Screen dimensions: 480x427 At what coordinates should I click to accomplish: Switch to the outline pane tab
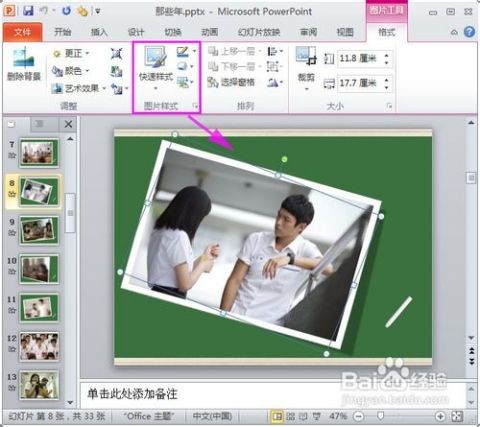point(39,124)
